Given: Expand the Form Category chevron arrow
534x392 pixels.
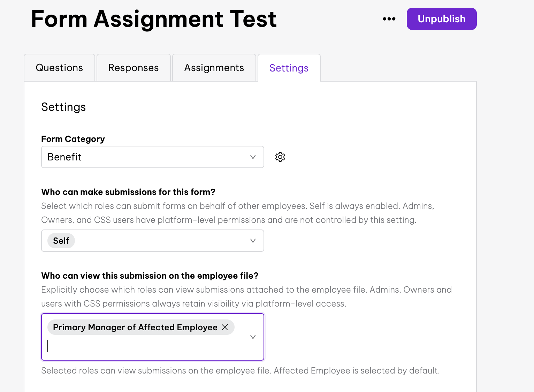Looking at the screenshot, I should (253, 157).
